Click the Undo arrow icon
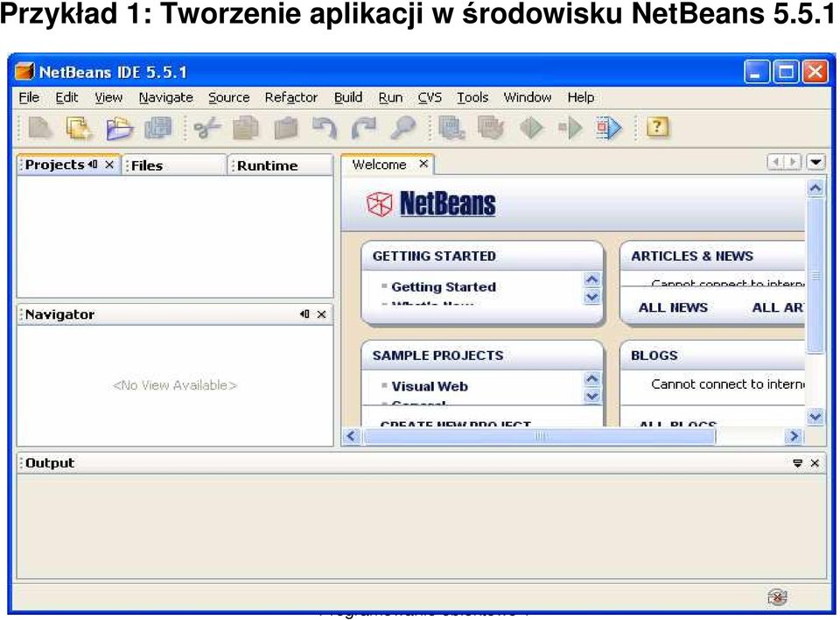840x620 pixels. click(x=325, y=129)
